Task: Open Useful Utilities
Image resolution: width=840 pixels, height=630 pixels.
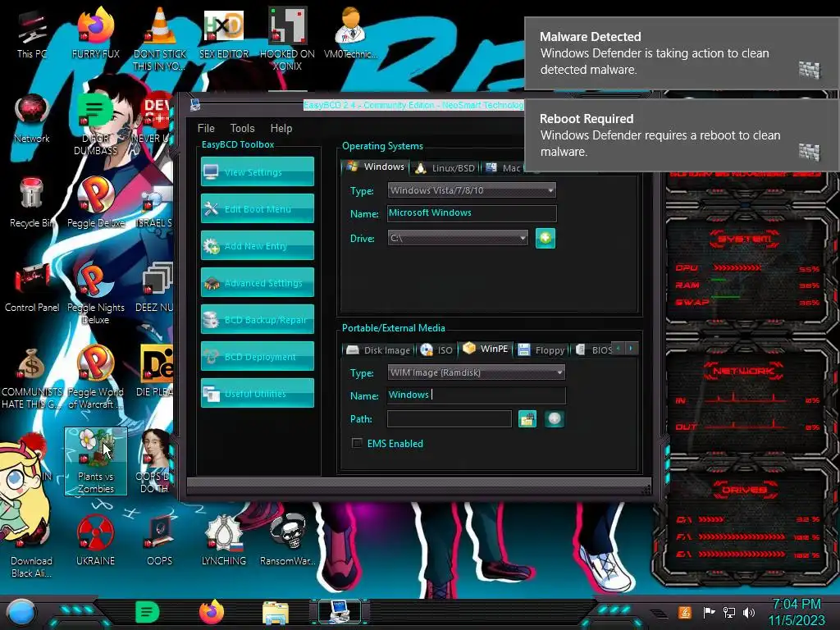Action: coord(257,393)
